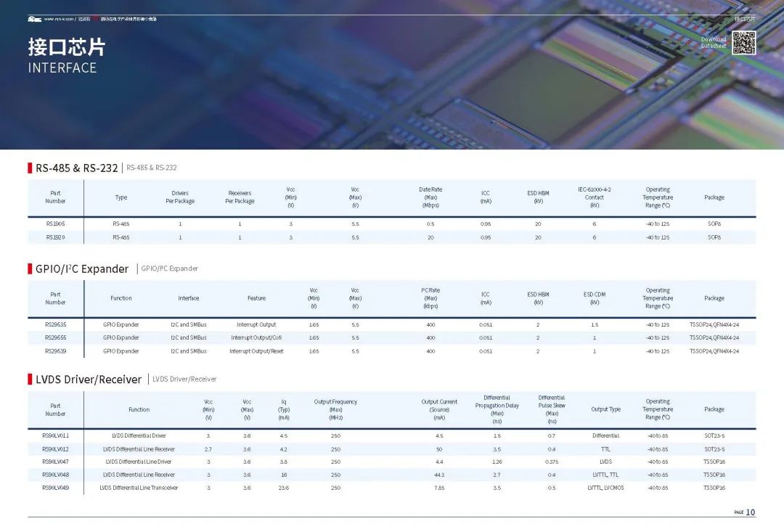
Task: Click the GPIO Expander function cell for RS29535
Action: [121, 325]
